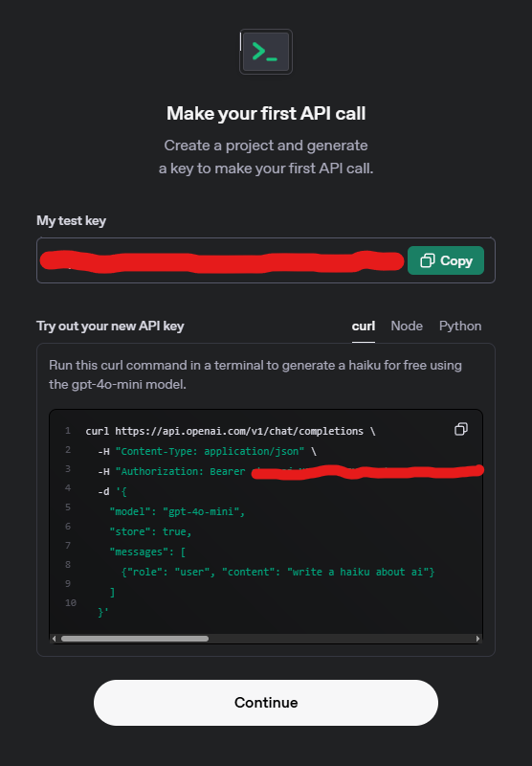
Task: Click the terminal prompt icon at top
Action: [266, 52]
